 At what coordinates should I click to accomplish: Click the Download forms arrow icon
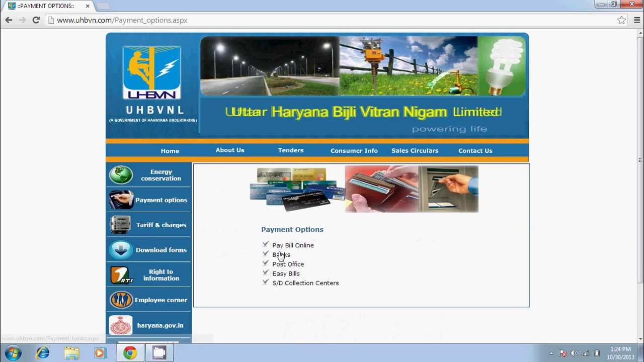coord(121,250)
